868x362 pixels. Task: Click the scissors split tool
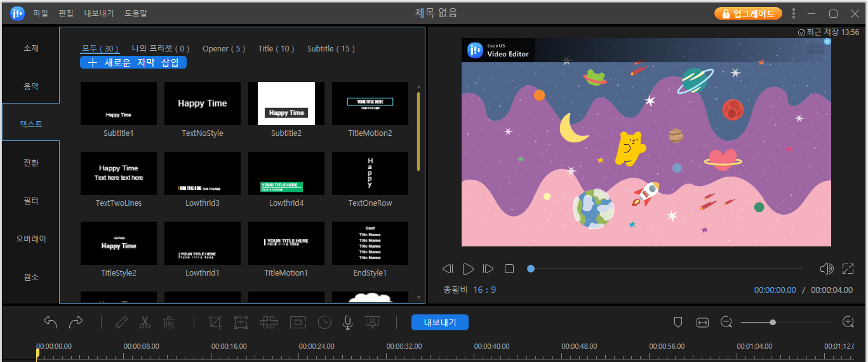(145, 322)
